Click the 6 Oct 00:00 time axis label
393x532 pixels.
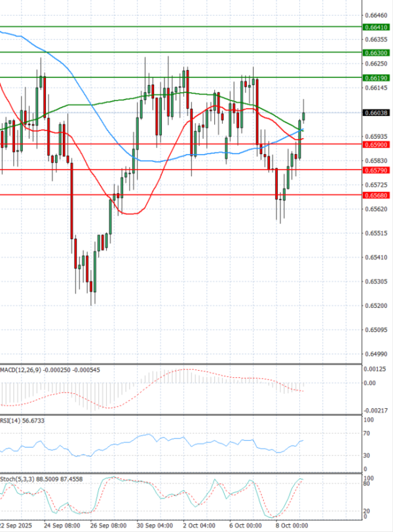245,525
